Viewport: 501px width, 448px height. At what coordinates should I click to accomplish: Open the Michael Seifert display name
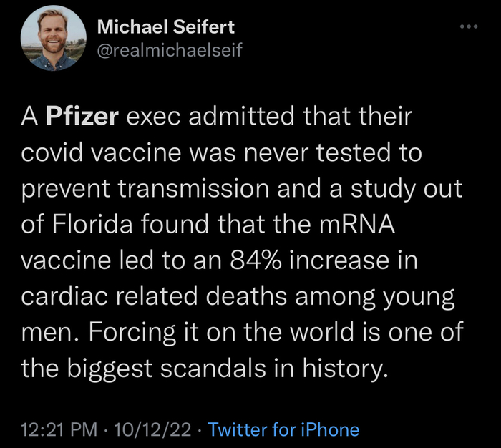coord(165,28)
